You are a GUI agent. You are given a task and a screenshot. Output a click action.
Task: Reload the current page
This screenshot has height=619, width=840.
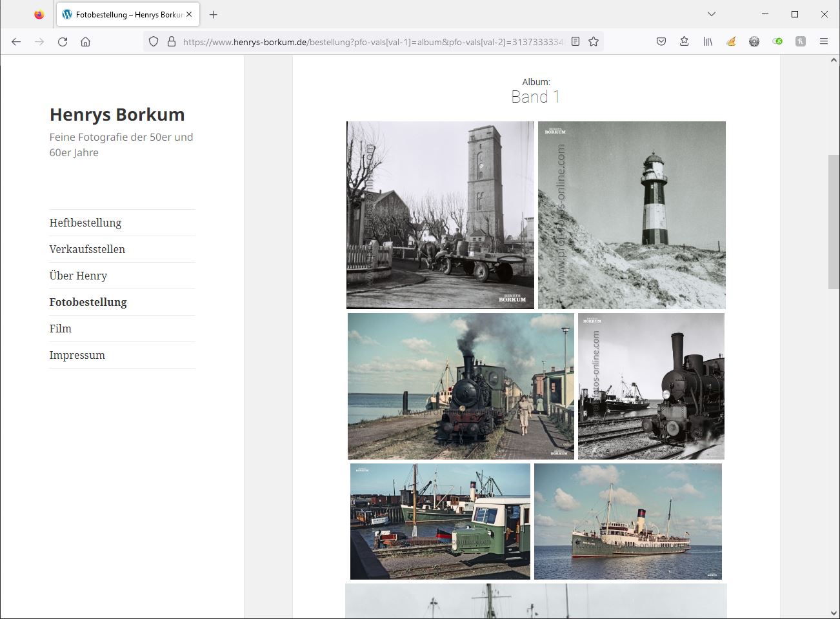pyautogui.click(x=63, y=41)
